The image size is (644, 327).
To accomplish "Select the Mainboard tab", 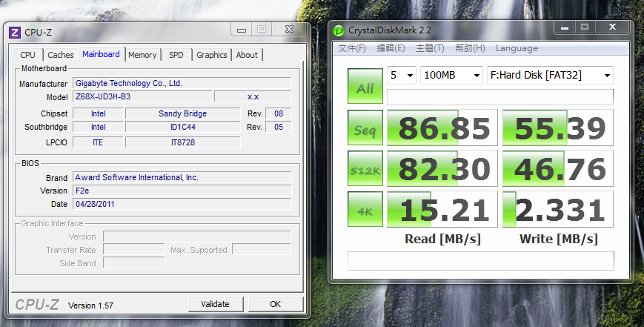I will pos(101,54).
